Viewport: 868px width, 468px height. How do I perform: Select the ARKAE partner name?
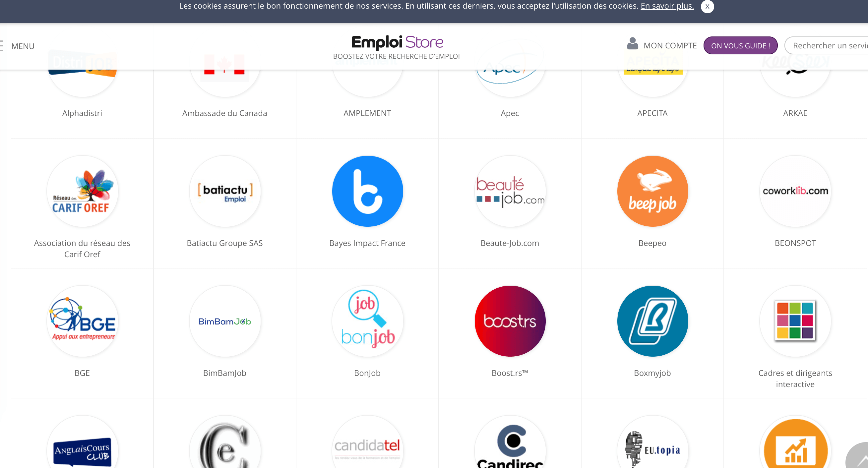[x=795, y=113]
